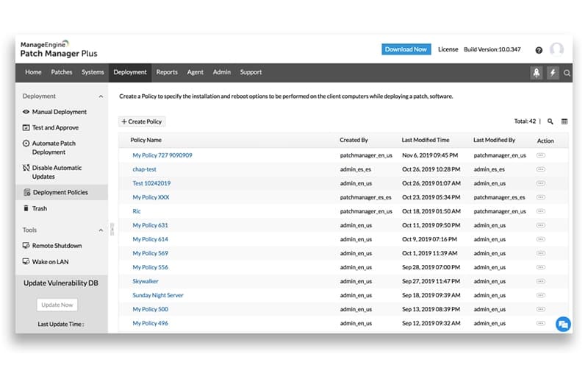Open action menu for My Policy 500
Viewport: 588px width, 368px height.
coord(540,309)
